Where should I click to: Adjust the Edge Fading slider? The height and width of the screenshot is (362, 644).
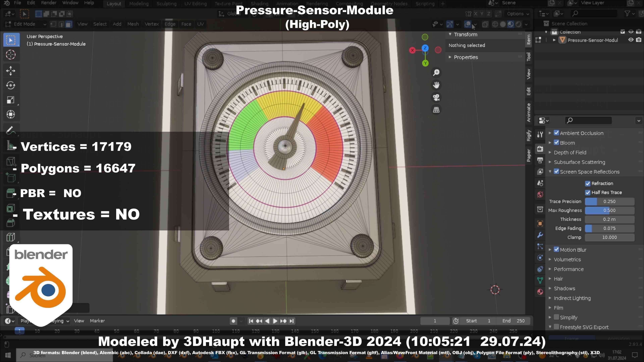click(609, 229)
